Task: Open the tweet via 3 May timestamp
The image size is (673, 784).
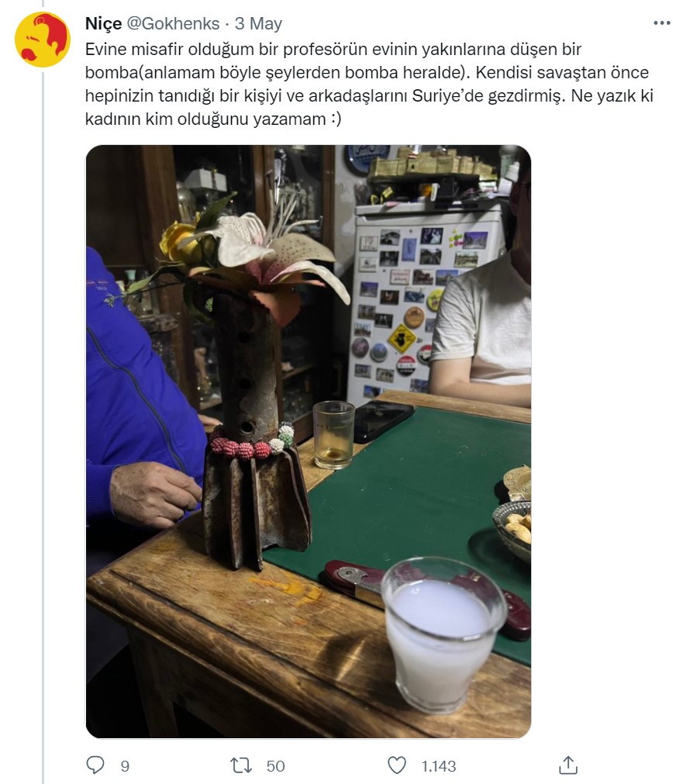Action: tap(258, 23)
